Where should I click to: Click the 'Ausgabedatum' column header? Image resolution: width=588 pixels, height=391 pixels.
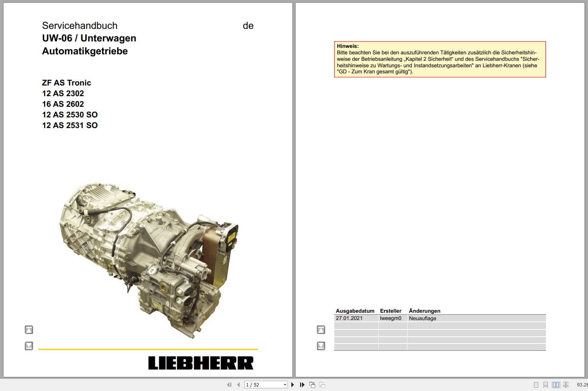[355, 311]
